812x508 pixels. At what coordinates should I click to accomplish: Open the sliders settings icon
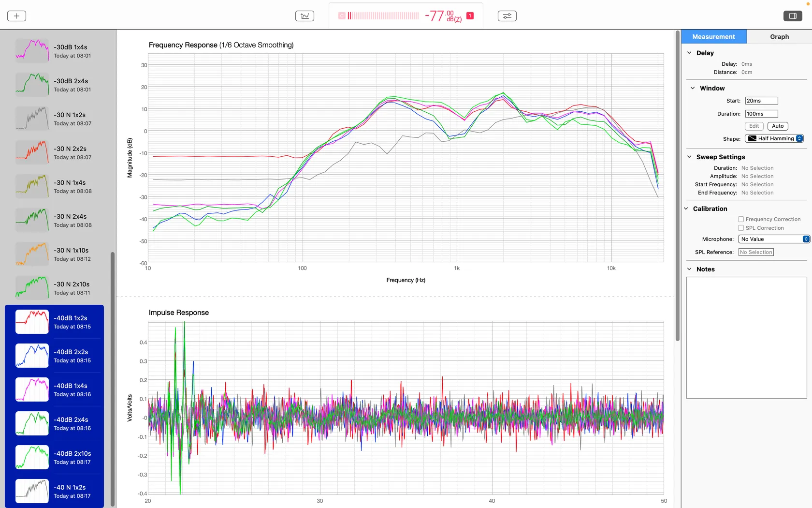507,16
